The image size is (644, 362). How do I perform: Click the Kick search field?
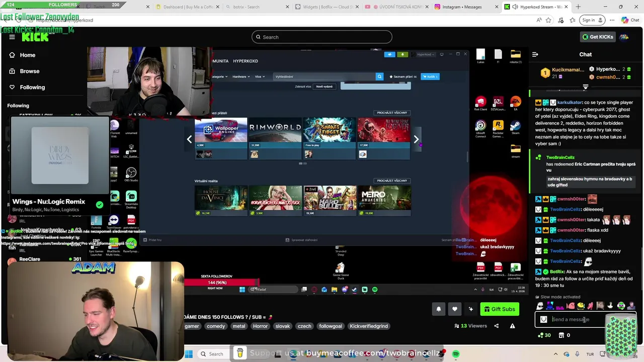click(x=322, y=37)
